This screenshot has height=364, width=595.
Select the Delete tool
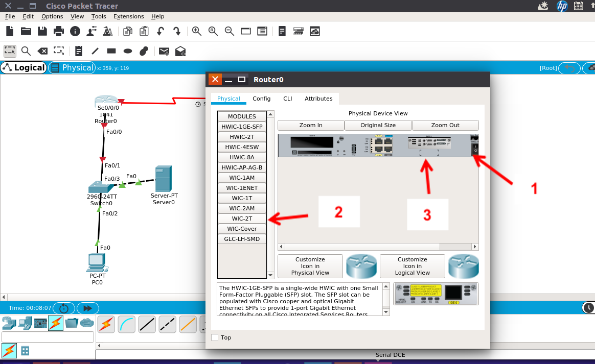click(x=42, y=51)
